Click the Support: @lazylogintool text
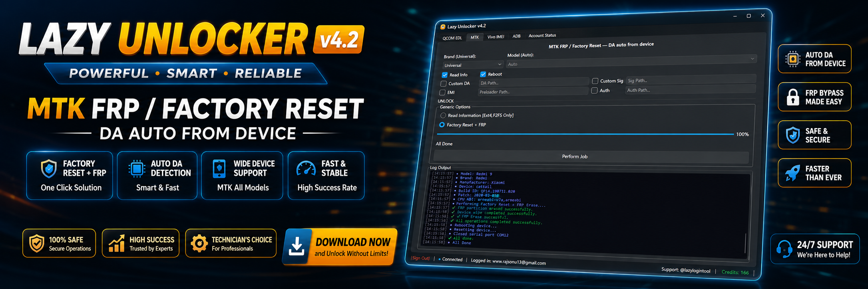868x289 pixels. (686, 270)
